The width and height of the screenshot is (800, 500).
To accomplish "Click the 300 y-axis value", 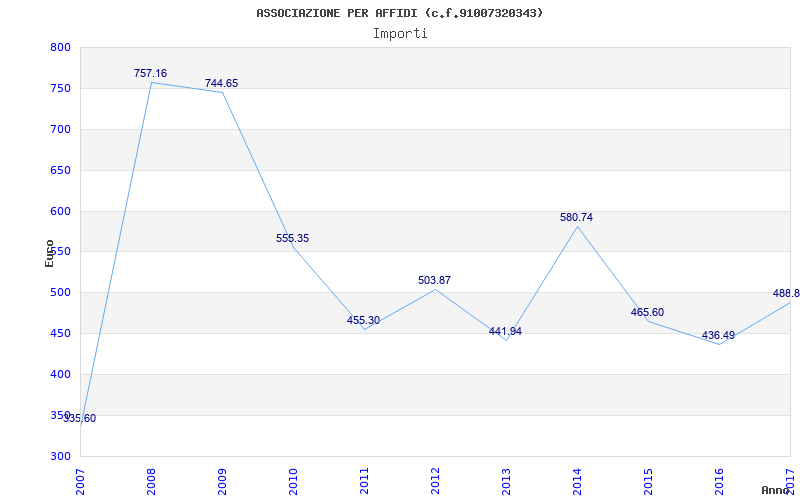I will click(60, 456).
